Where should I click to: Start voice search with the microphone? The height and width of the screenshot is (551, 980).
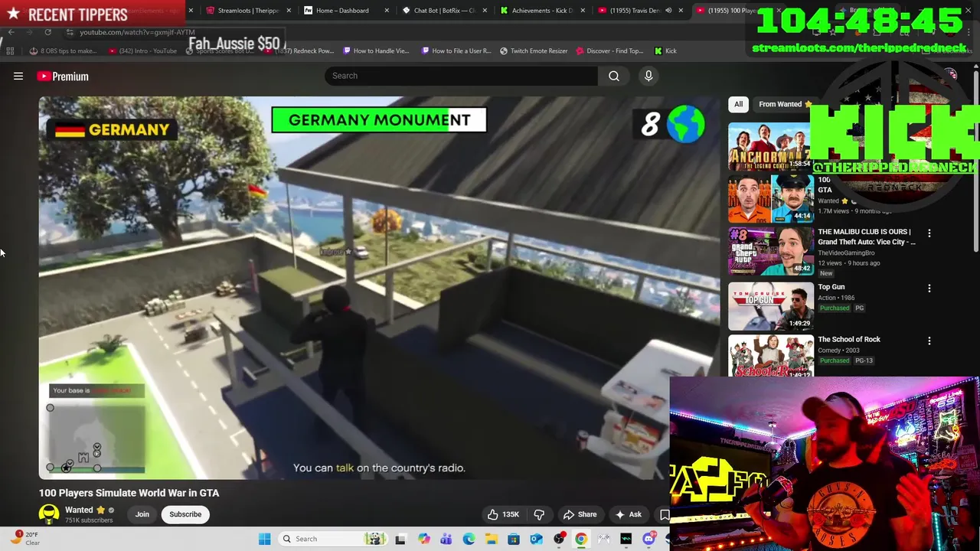(648, 76)
